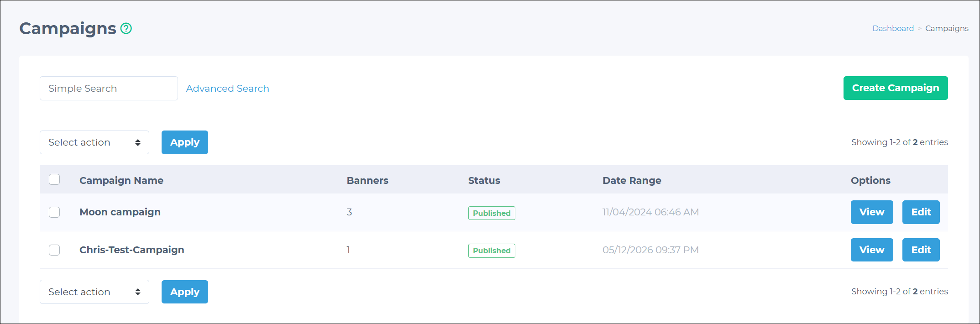
Task: Click the bottom Apply button
Action: tap(185, 292)
